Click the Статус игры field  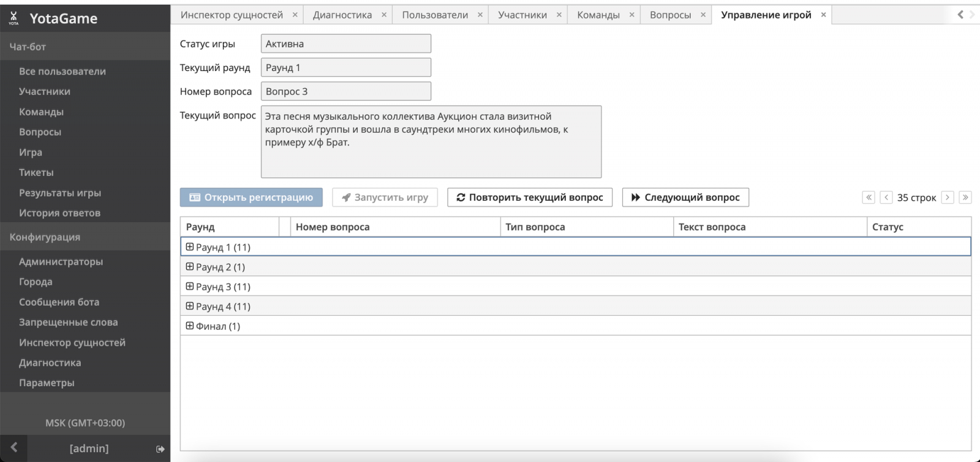pos(346,43)
